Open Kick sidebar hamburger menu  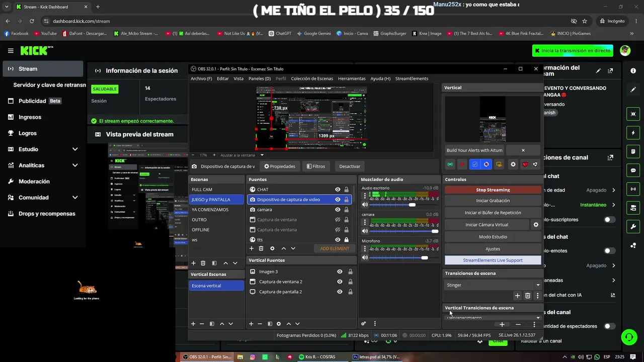[11, 51]
